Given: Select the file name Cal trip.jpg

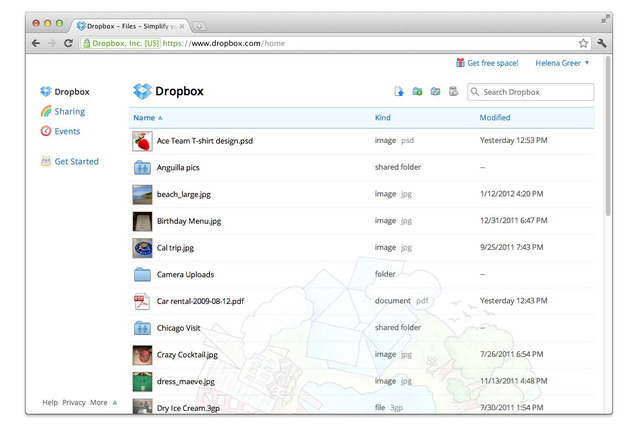Looking at the screenshot, I should click(x=175, y=248).
